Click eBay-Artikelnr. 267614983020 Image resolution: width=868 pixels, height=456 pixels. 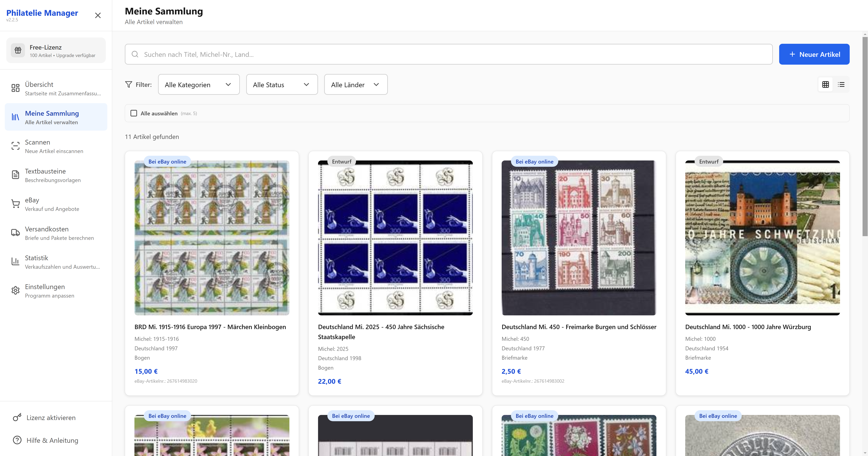point(166,381)
